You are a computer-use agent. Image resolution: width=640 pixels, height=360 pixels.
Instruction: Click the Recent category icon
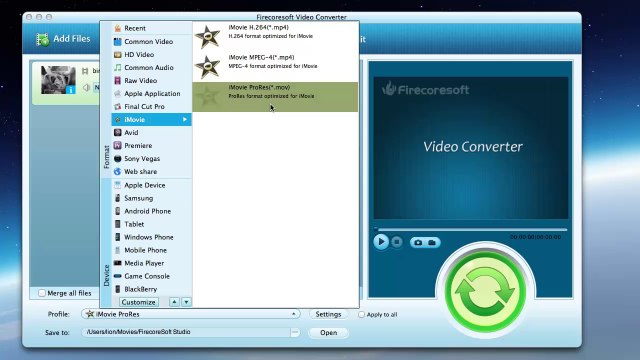[x=118, y=28]
